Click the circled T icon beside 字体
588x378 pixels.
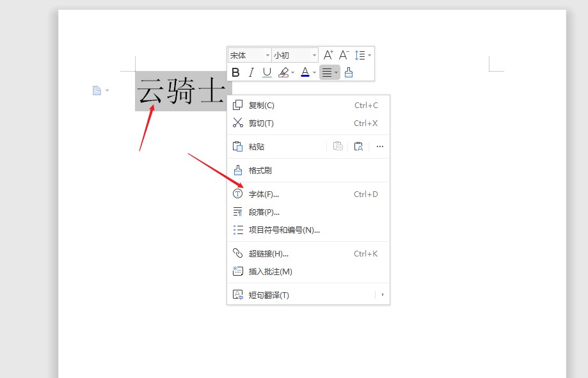[238, 194]
